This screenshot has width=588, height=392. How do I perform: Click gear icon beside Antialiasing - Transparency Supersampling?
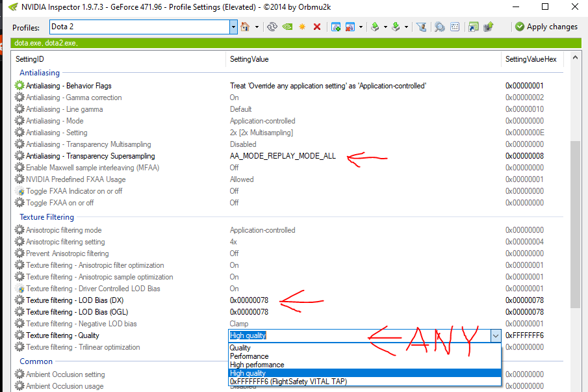19,155
